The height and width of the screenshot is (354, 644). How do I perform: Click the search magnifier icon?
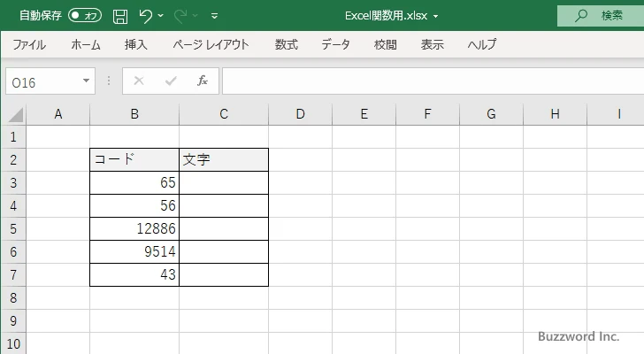581,16
